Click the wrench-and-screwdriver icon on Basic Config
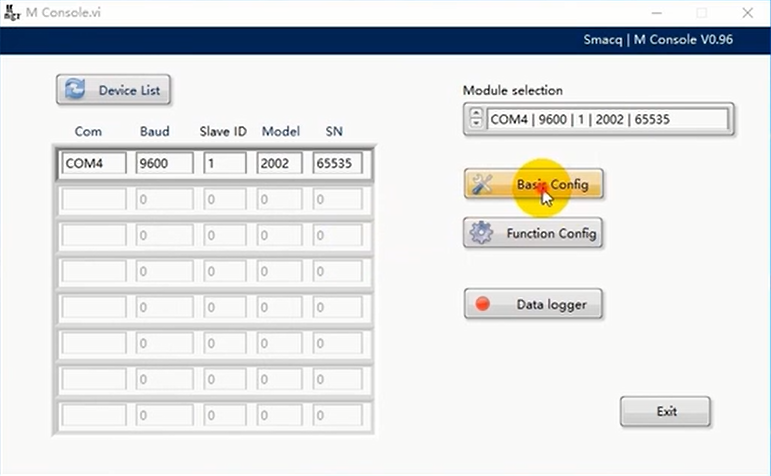 pos(482,184)
